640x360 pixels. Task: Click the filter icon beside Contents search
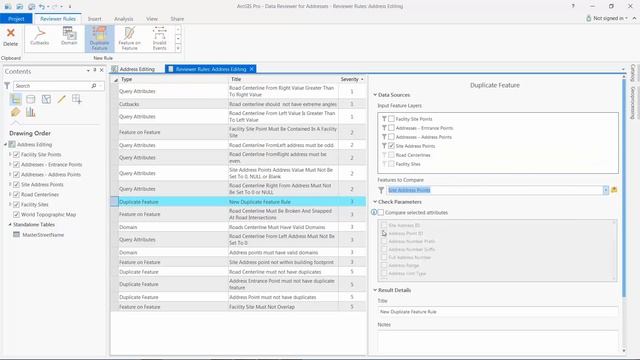point(7,86)
